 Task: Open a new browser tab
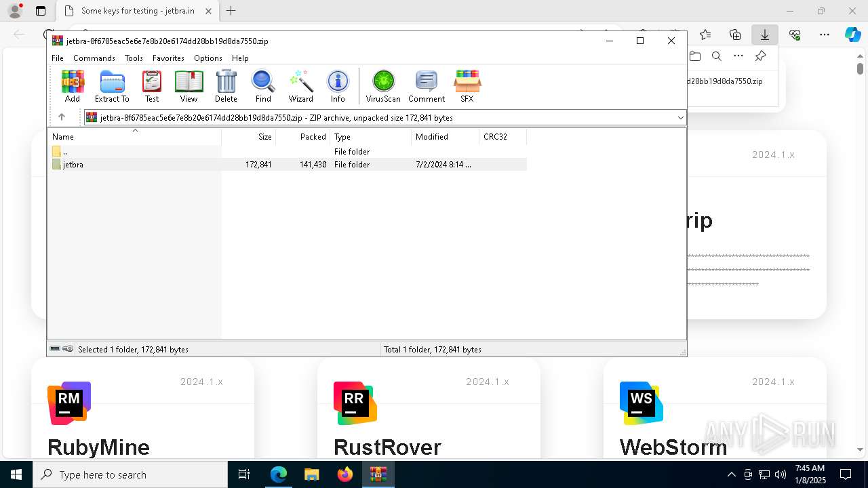231,11
